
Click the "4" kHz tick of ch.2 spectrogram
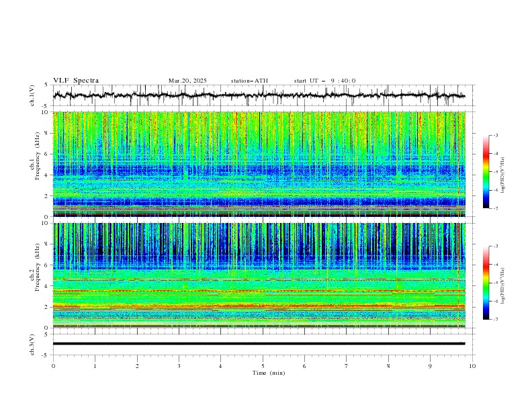[48, 286]
